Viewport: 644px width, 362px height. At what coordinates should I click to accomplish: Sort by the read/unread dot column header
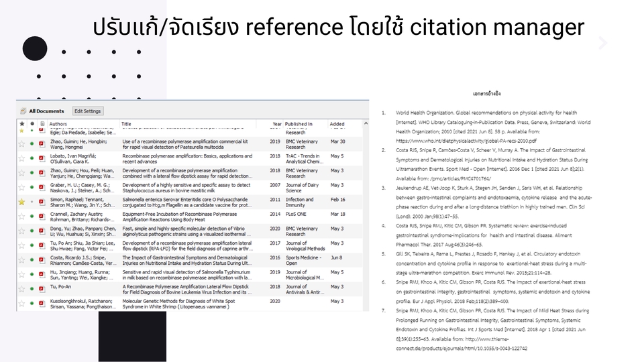point(32,123)
